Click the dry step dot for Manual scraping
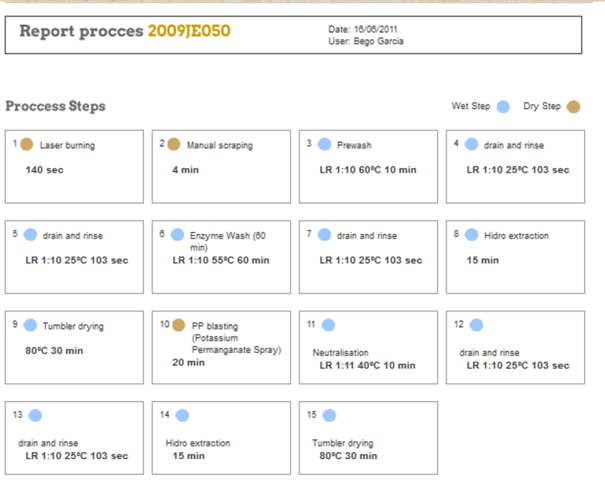Image resolution: width=605 pixels, height=480 pixels. pos(174,144)
